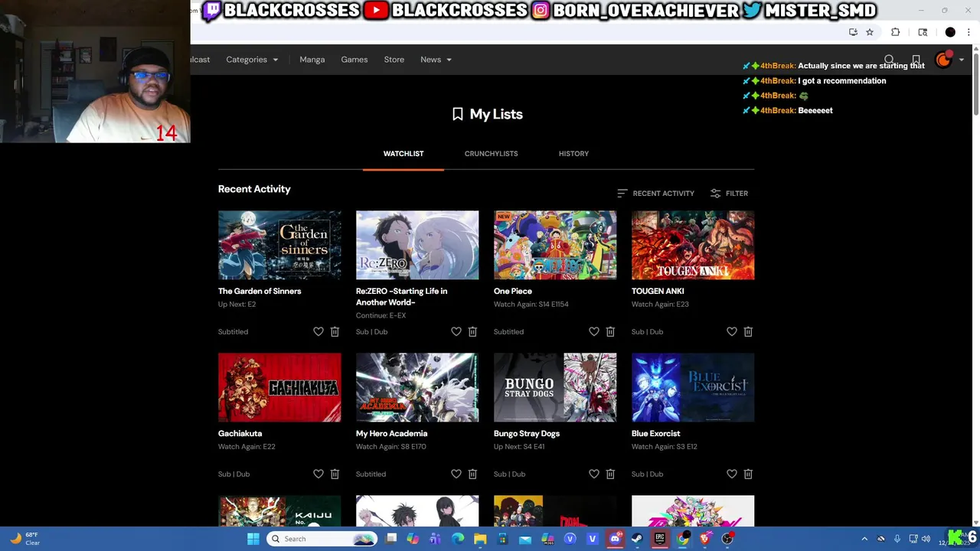
Task: Open The Garden of Sinners title link
Action: click(260, 292)
